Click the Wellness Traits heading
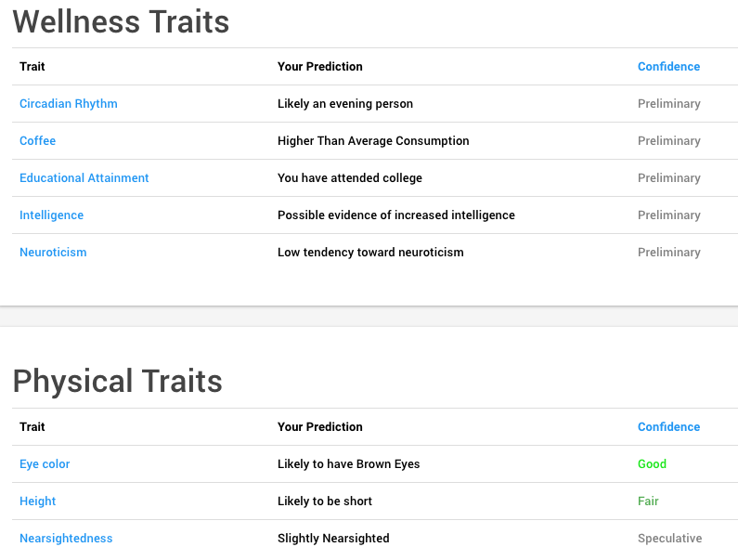This screenshot has height=560, width=738. [121, 21]
